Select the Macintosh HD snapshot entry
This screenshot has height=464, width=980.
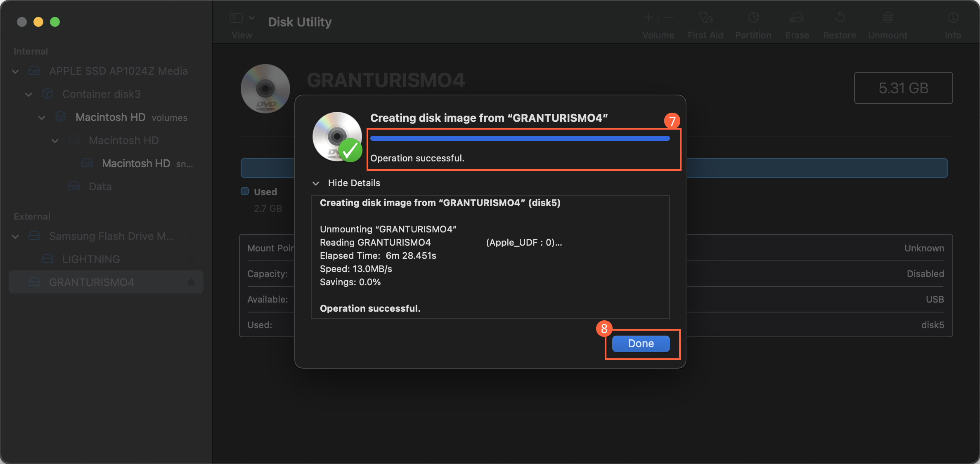[x=136, y=163]
